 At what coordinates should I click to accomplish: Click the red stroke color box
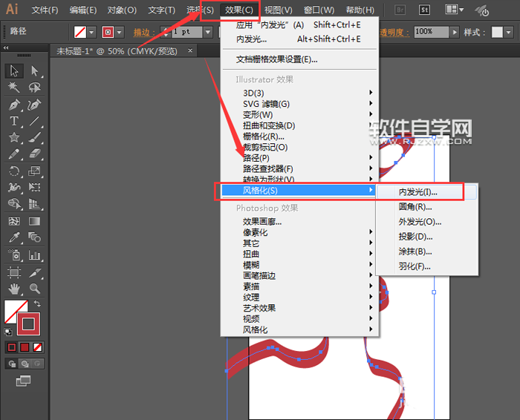coord(30,324)
